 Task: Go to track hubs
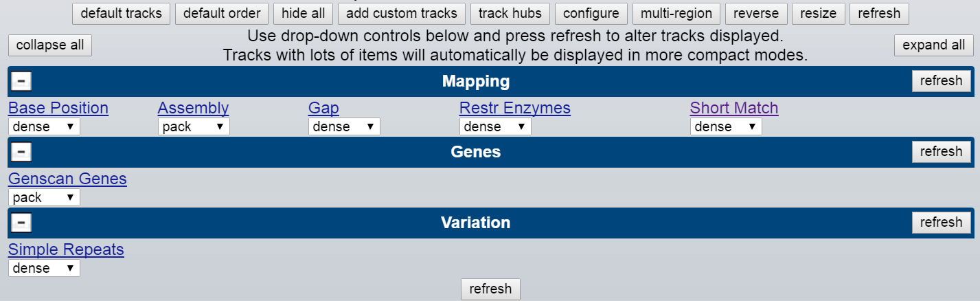tap(510, 13)
